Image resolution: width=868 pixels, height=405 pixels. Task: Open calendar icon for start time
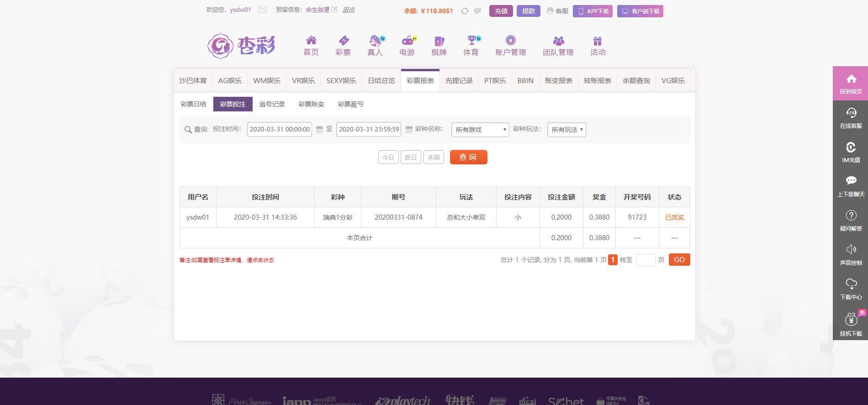[319, 129]
